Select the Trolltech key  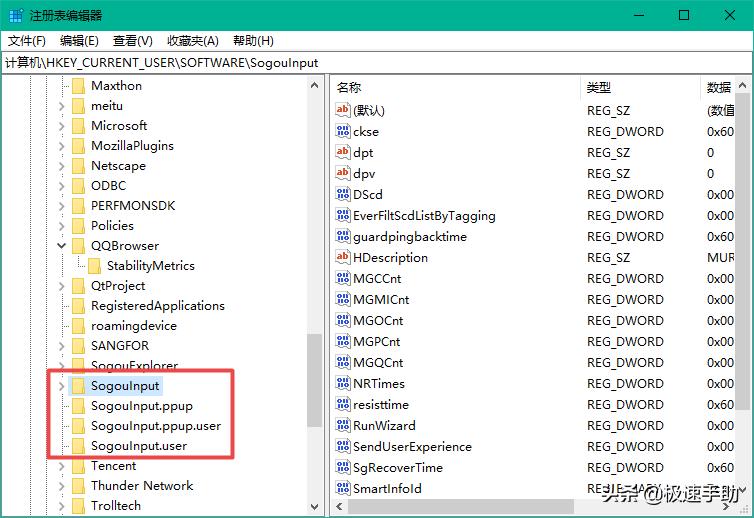click(x=116, y=506)
